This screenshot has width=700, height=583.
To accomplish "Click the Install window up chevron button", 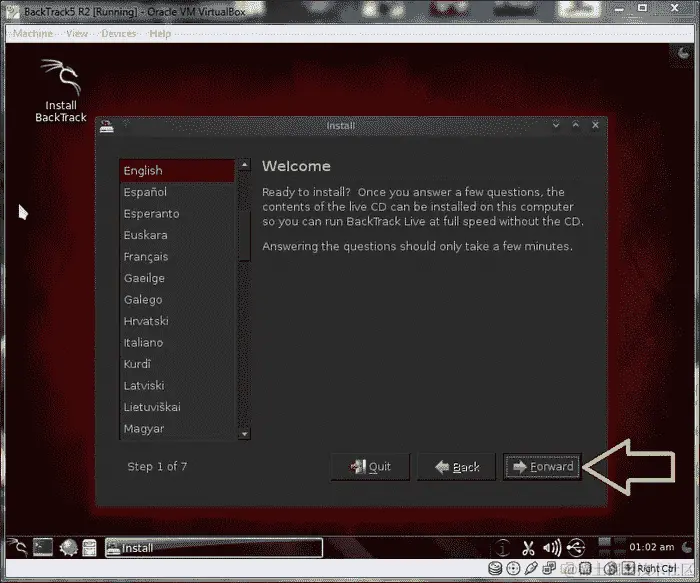I will (575, 125).
